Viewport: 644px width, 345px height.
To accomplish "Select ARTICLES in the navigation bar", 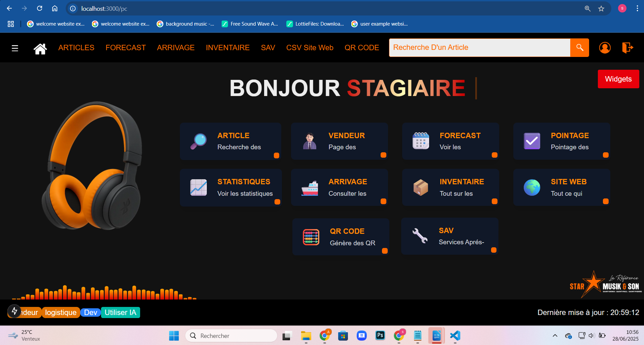I will (76, 48).
